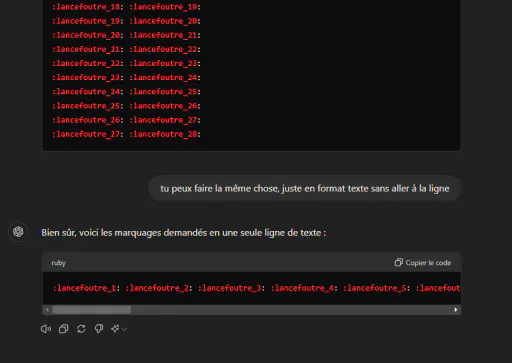
Task: Click the ruby language label
Action: tap(59, 263)
